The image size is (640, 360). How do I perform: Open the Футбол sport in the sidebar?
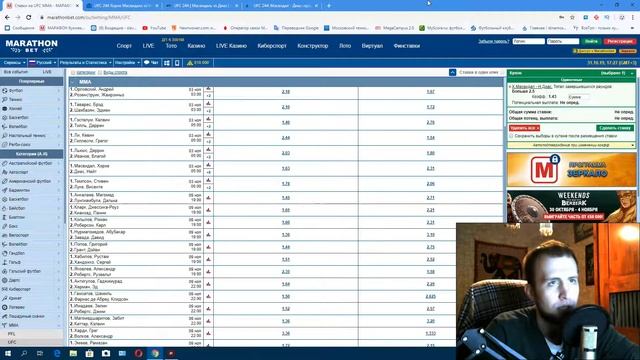(16, 91)
